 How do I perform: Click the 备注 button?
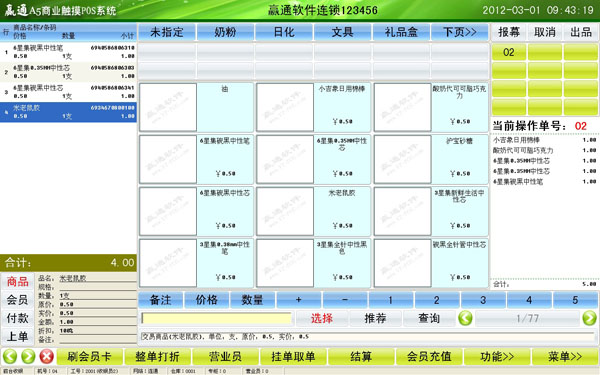coord(160,300)
